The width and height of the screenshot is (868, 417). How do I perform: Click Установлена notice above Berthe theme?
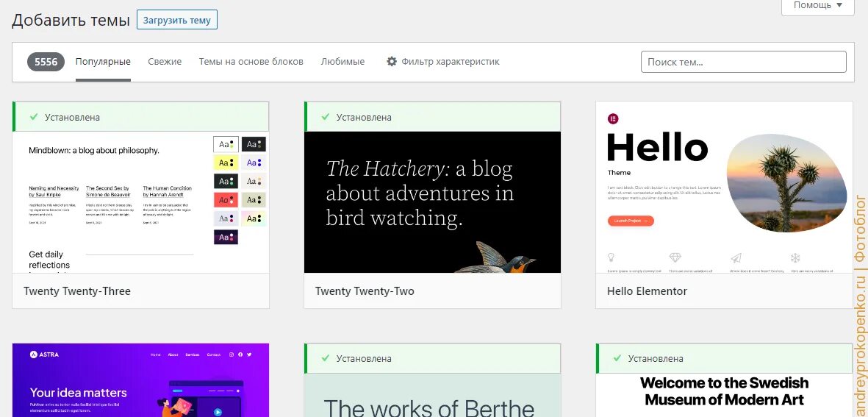click(x=432, y=358)
